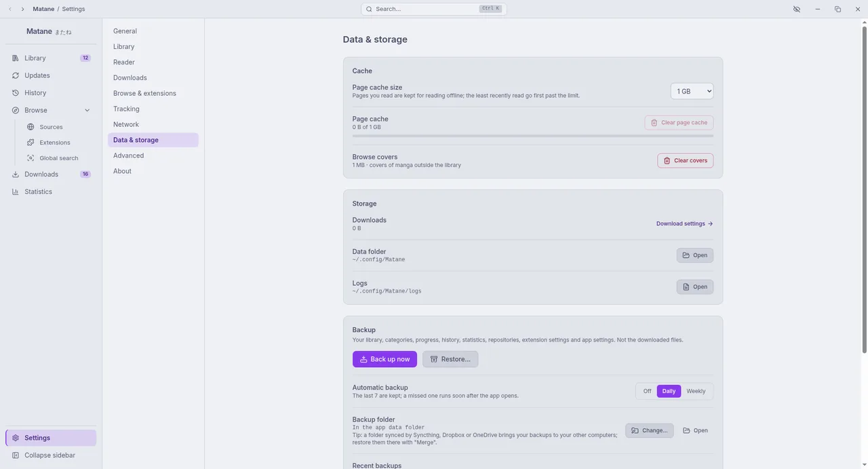This screenshot has width=868, height=469.
Task: Click the Ctrl K shortcut badge
Action: (x=490, y=9)
